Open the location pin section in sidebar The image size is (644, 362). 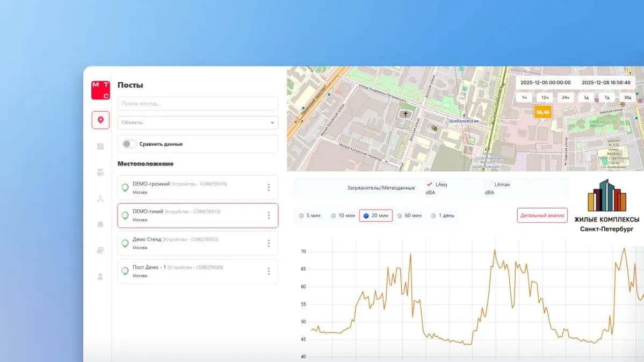[100, 120]
